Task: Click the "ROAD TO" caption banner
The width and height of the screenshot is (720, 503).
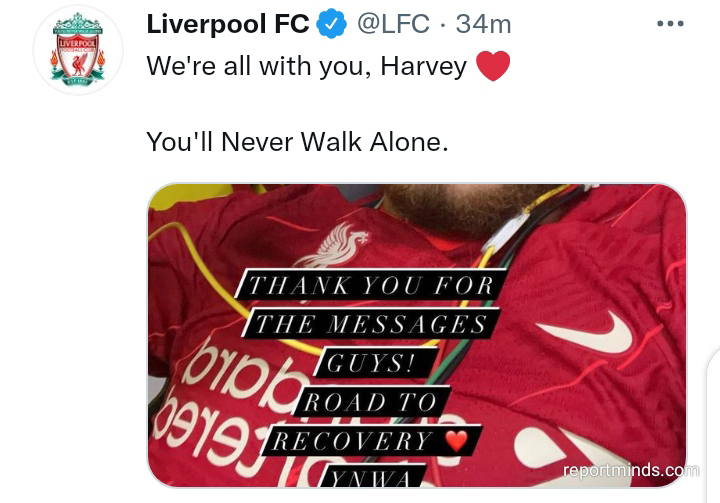Action: (370, 402)
